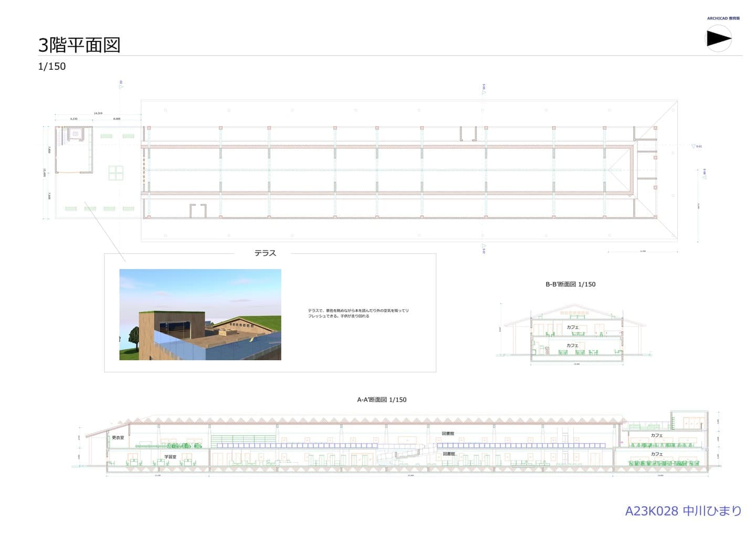Click the 6,230 dimension above the stair room
Viewport: 756px width, 534px height.
click(73, 119)
